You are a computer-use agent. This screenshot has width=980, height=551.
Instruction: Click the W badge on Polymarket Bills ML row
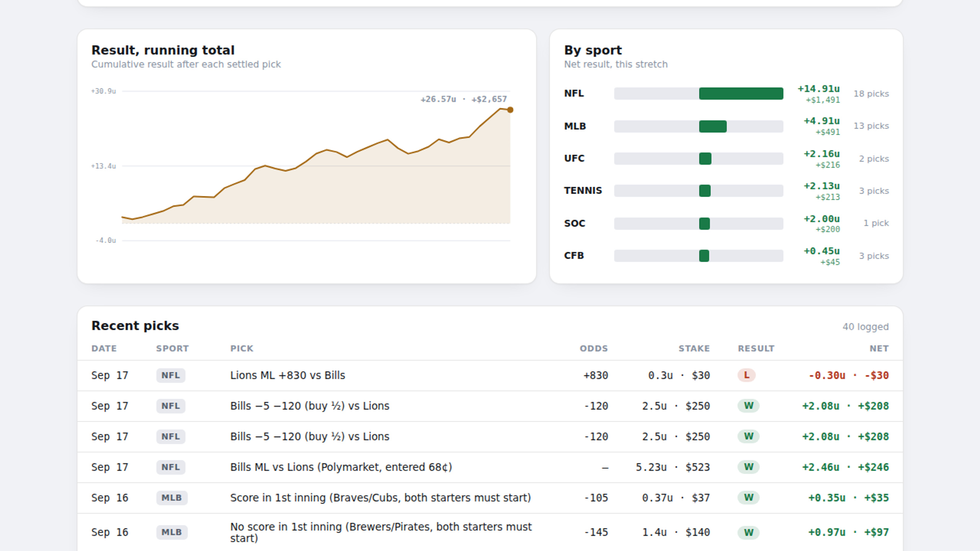(748, 467)
